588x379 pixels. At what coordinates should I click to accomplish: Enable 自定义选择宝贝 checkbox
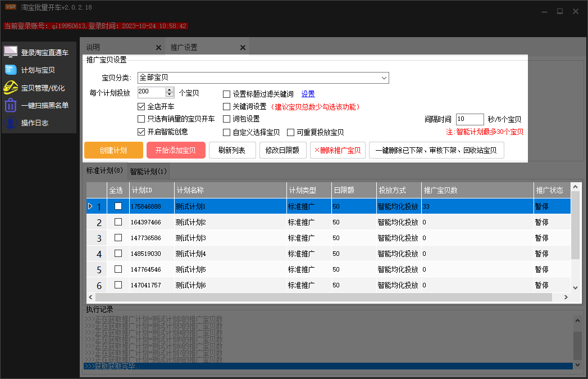(x=226, y=132)
